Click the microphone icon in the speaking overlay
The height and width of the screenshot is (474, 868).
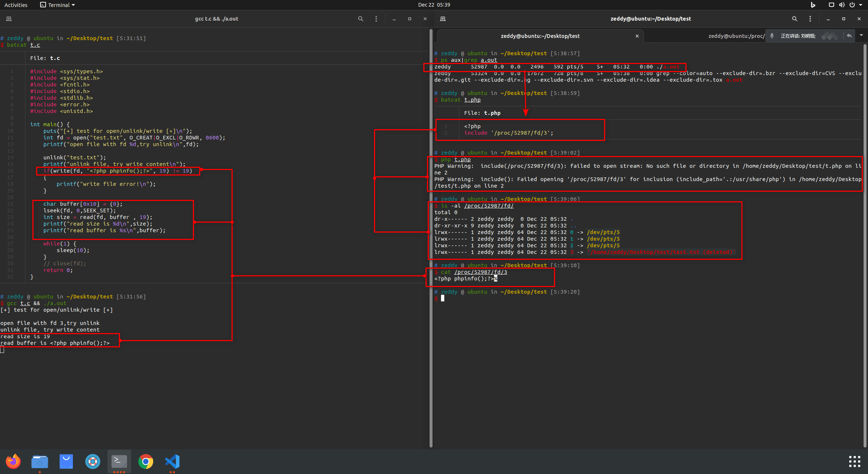click(772, 36)
